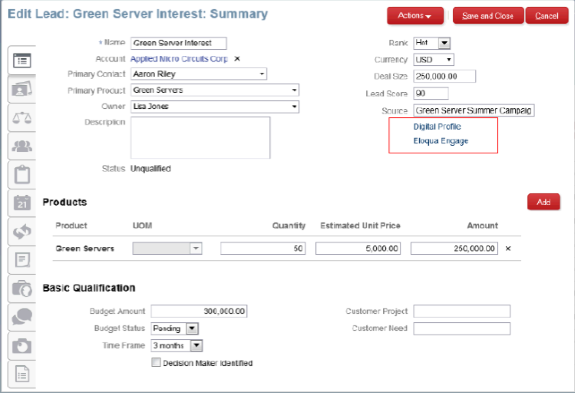Click the Source field
The width and height of the screenshot is (575, 393).
[474, 110]
